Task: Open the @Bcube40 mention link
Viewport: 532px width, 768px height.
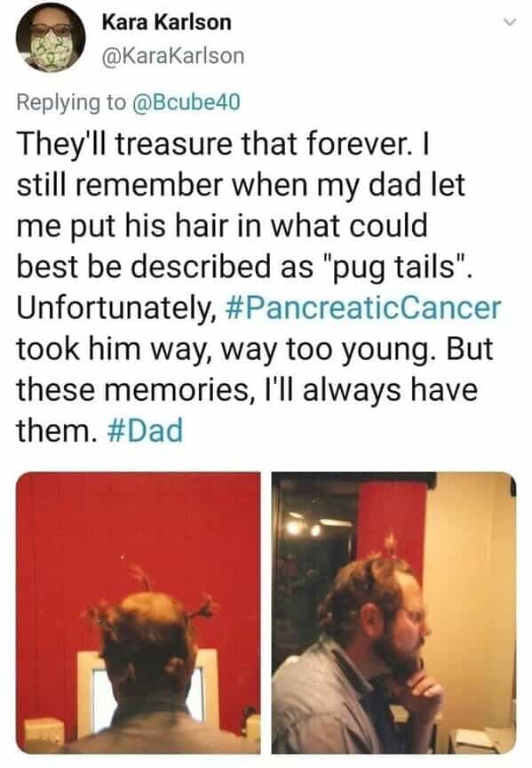Action: [x=187, y=102]
